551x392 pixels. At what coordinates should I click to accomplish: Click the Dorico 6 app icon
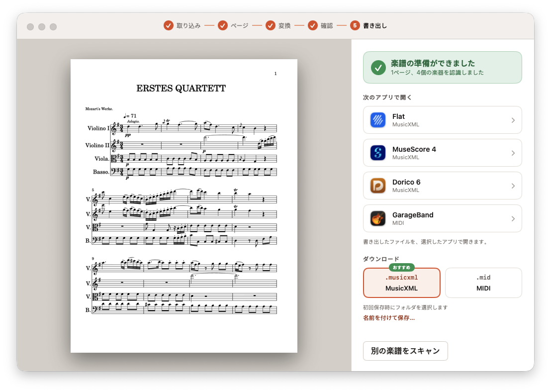378,186
